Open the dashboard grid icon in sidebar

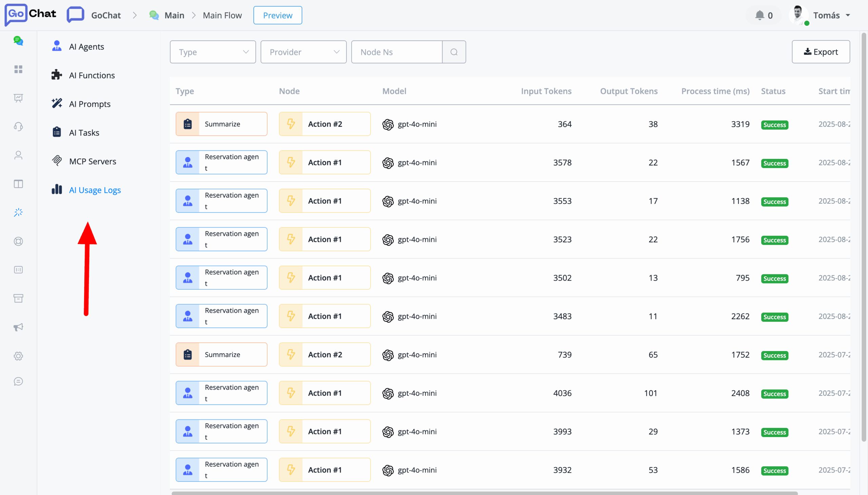coord(18,69)
